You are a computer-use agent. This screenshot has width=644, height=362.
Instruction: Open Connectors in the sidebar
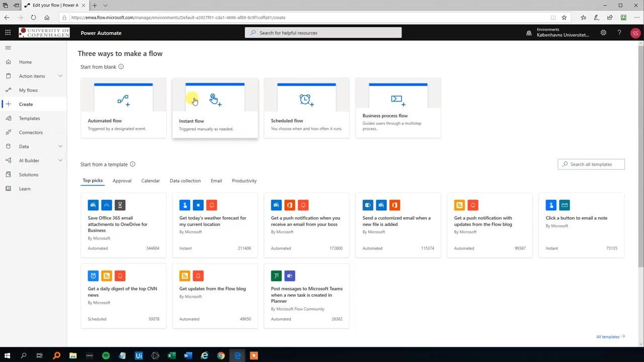click(31, 132)
